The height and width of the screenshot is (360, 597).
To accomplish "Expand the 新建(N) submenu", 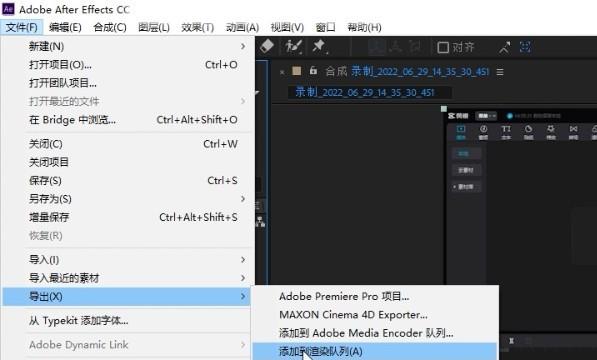I will click(x=126, y=46).
